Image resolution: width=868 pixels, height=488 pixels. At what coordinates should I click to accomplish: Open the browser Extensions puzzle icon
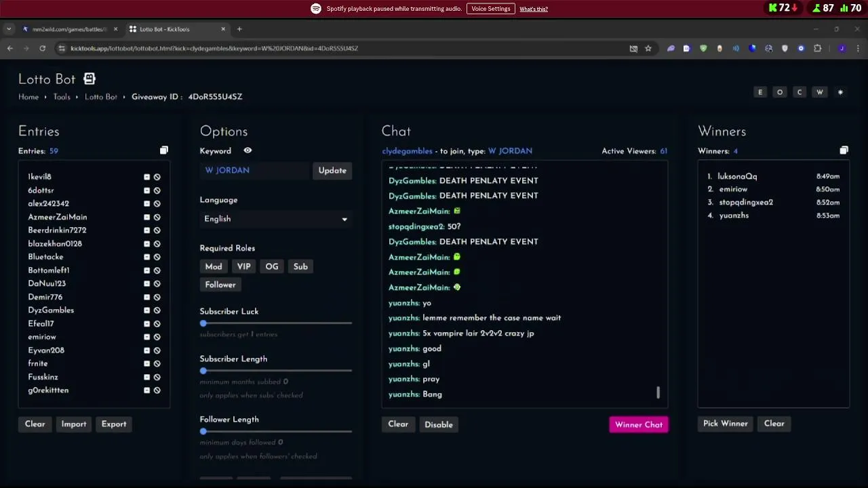pyautogui.click(x=817, y=48)
